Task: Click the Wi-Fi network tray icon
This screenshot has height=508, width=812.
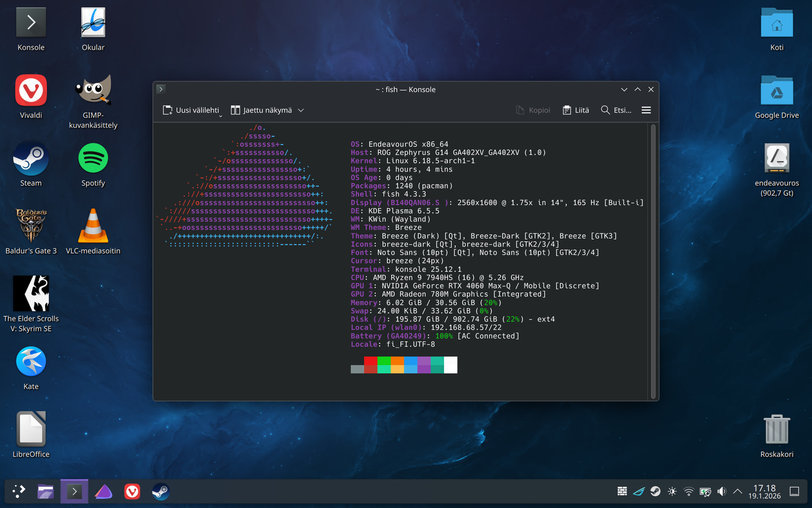Action: (x=689, y=491)
